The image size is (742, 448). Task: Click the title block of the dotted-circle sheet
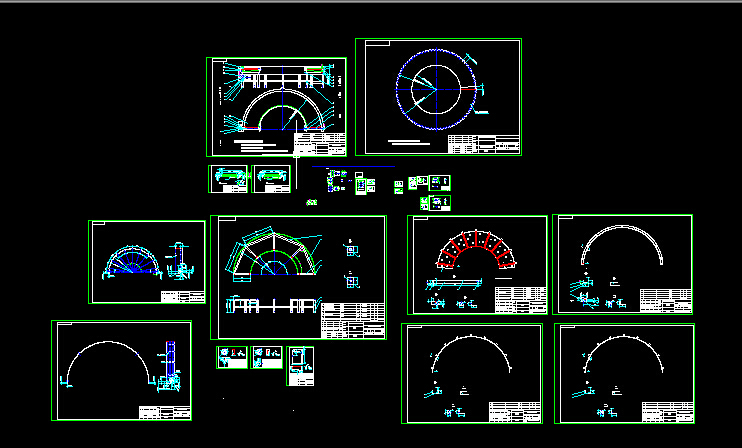(x=484, y=144)
